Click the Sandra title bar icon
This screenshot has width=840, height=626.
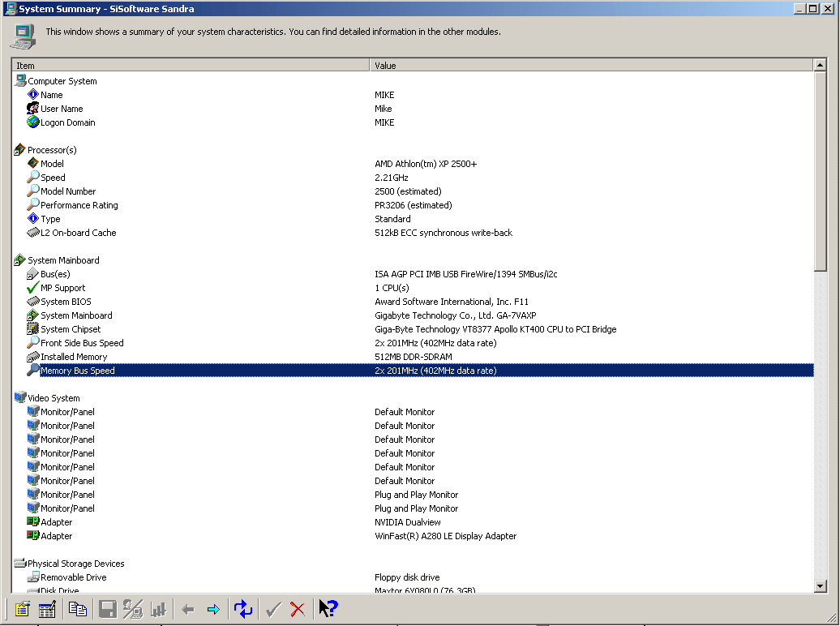tap(11, 9)
